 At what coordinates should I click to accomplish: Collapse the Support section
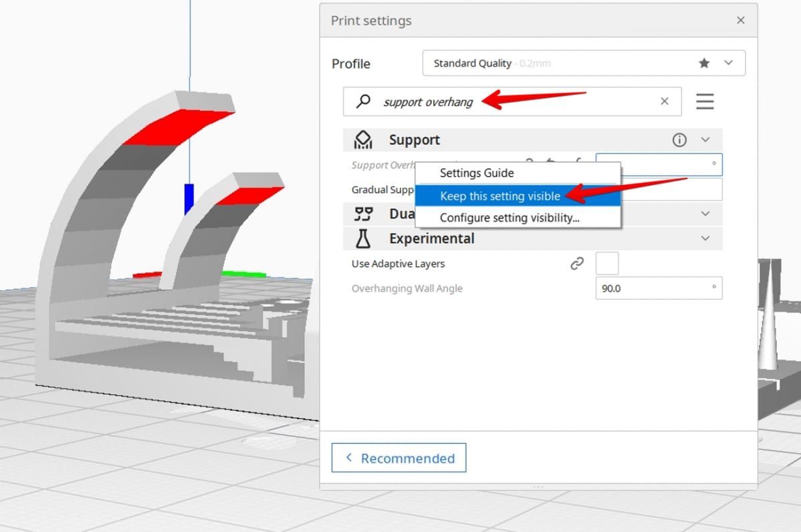[x=706, y=140]
